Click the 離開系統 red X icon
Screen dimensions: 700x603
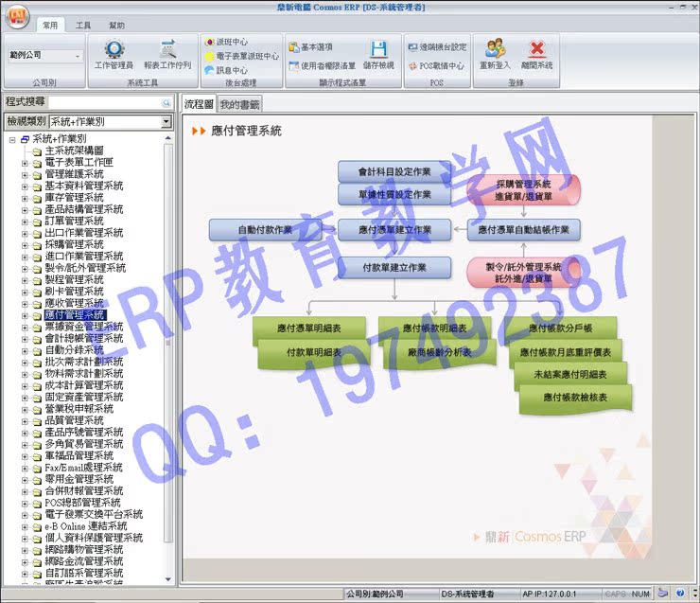click(537, 48)
